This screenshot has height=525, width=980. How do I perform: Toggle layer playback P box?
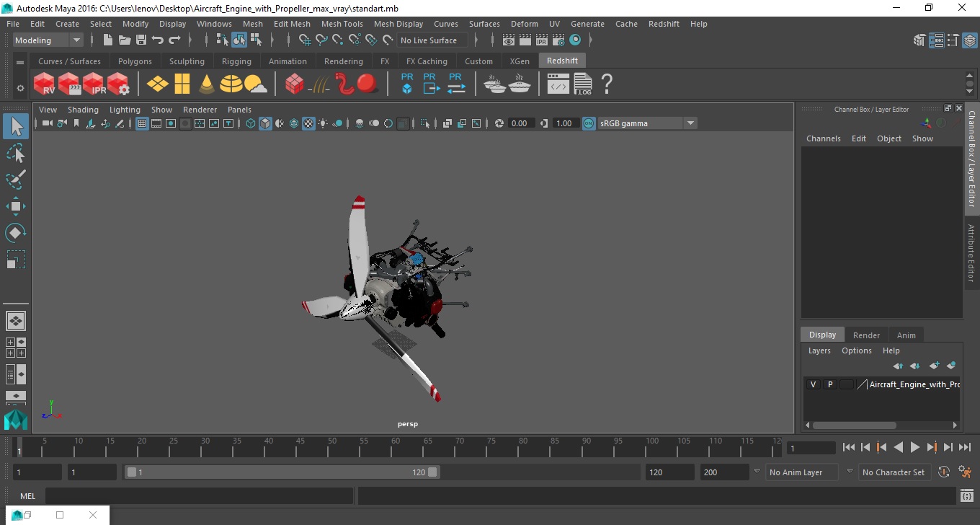pyautogui.click(x=829, y=384)
